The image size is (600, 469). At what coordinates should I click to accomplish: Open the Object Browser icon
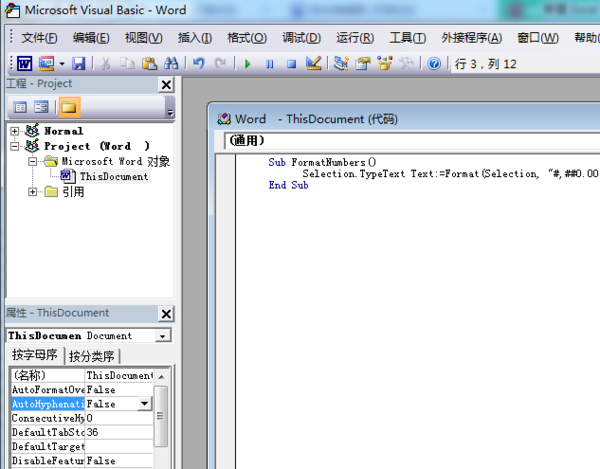pos(385,64)
